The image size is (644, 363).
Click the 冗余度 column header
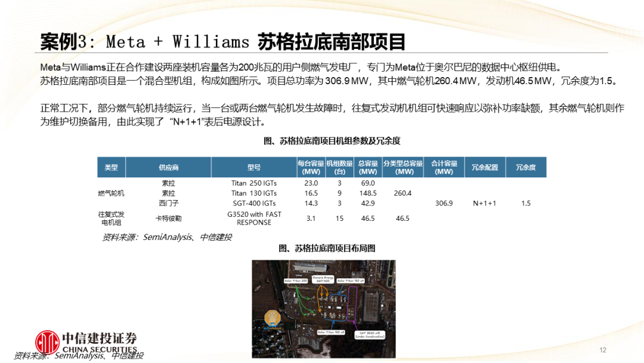point(526,167)
